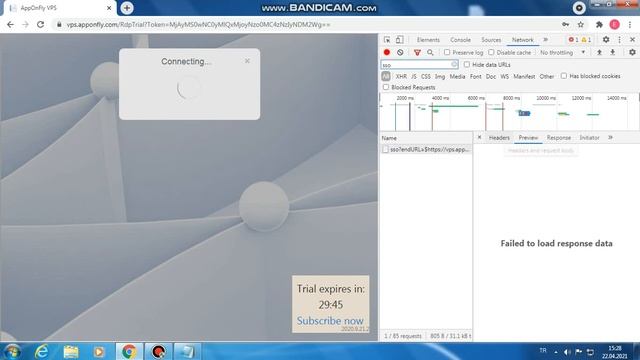Click the Subscribe now link
The width and height of the screenshot is (640, 360).
(x=330, y=320)
